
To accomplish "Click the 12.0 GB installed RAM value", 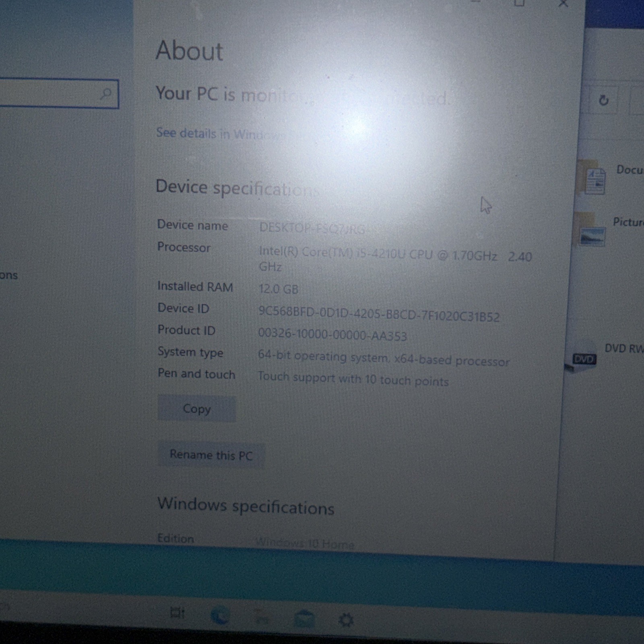I will (278, 289).
